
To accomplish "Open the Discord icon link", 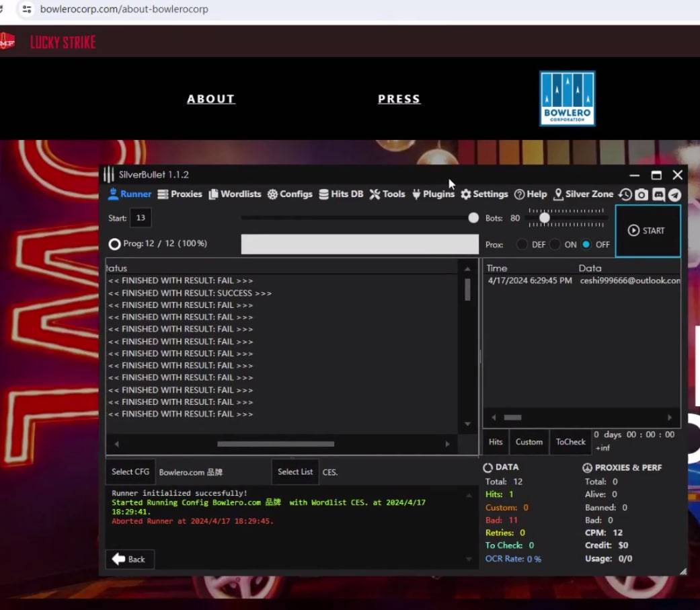I will pos(658,194).
